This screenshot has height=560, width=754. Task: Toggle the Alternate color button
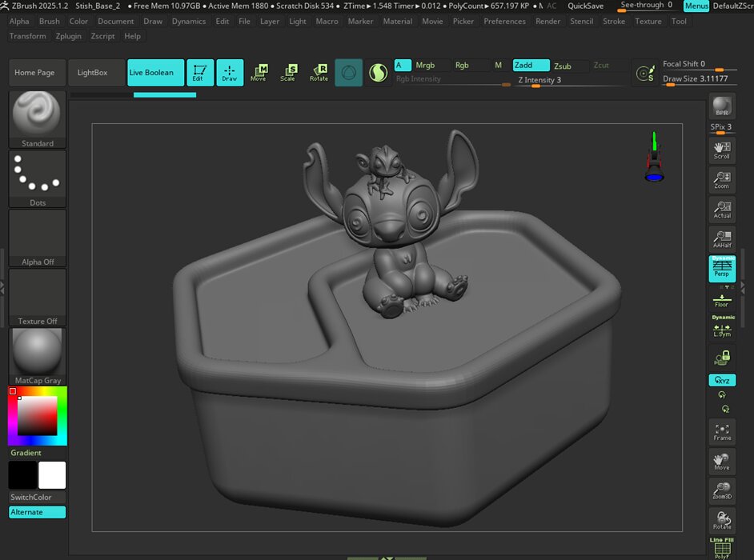[x=37, y=512]
